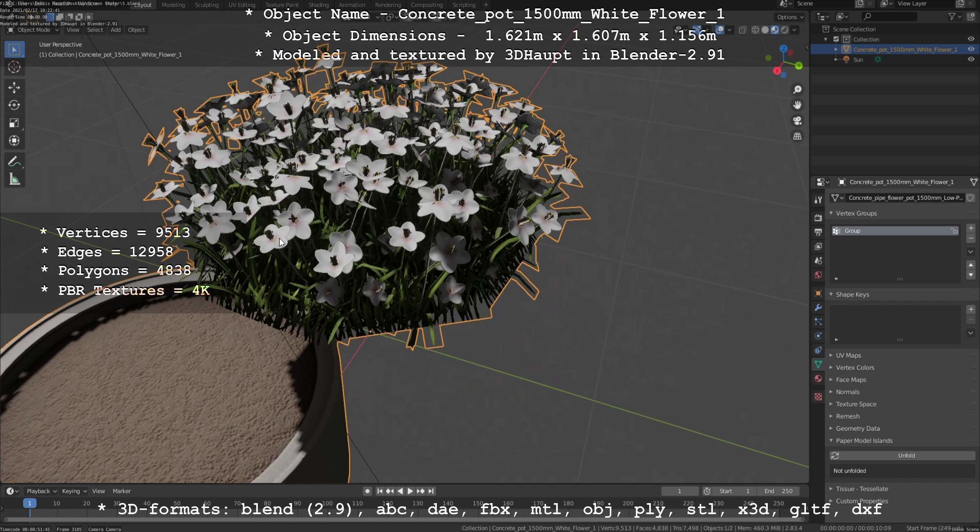Image resolution: width=980 pixels, height=532 pixels.
Task: Play the animation forward
Action: click(410, 491)
